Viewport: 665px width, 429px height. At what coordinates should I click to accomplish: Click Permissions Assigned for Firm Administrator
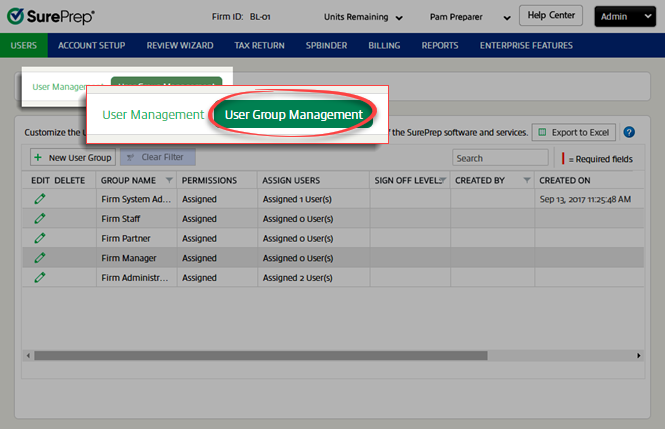(x=199, y=278)
